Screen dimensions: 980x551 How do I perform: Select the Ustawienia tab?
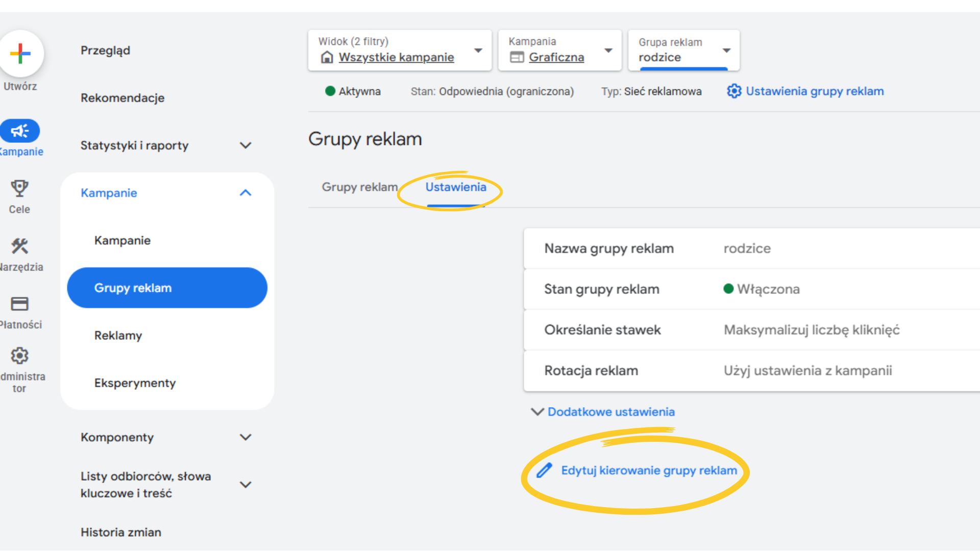tap(455, 187)
